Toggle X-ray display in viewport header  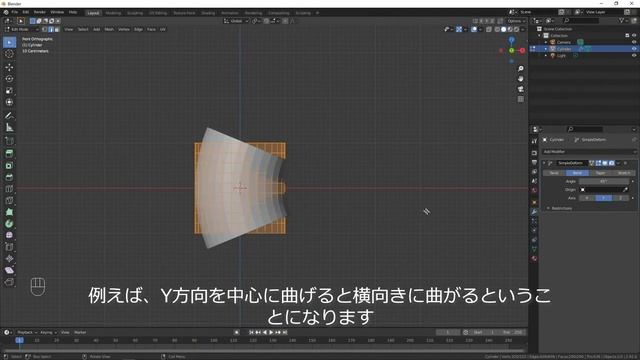[x=489, y=29]
